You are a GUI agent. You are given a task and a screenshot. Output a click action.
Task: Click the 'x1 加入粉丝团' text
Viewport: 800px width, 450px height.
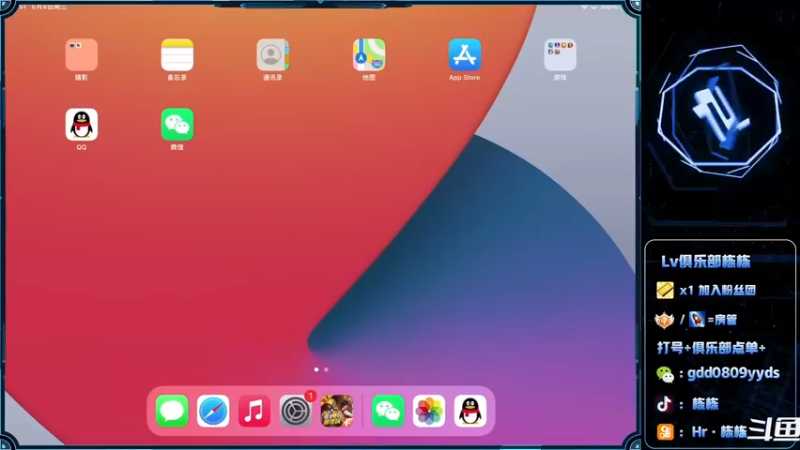717,290
